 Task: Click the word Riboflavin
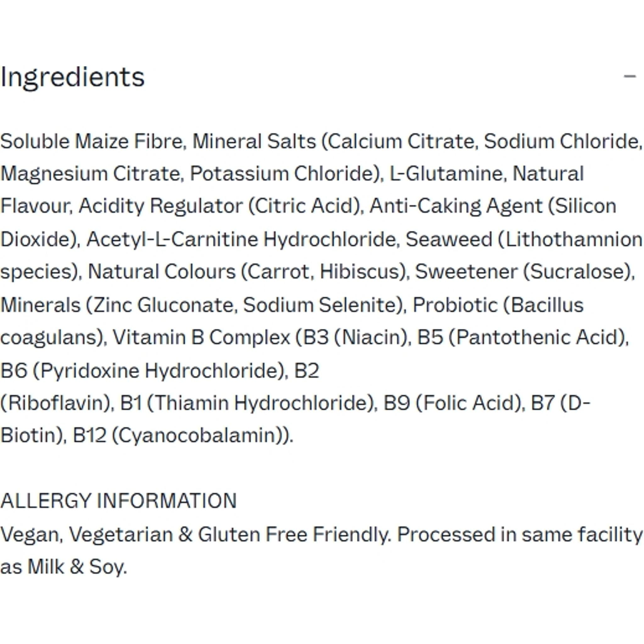(x=55, y=403)
